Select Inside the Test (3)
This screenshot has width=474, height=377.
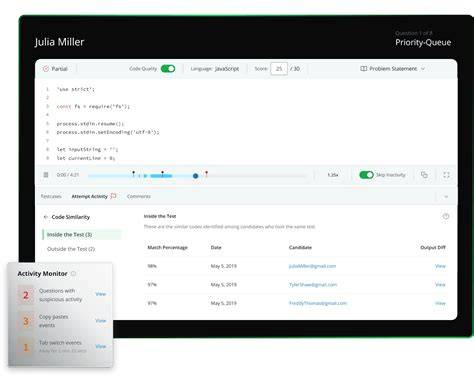click(82, 235)
